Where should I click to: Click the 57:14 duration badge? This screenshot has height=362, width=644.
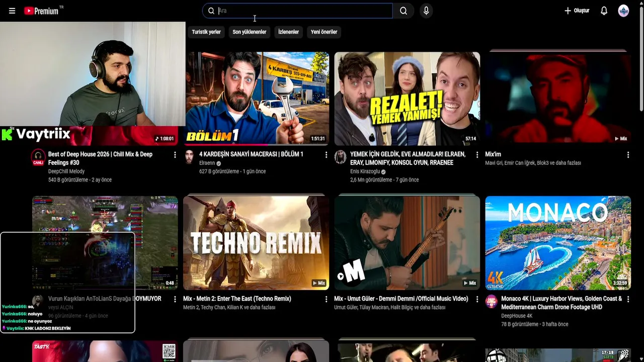pyautogui.click(x=471, y=139)
